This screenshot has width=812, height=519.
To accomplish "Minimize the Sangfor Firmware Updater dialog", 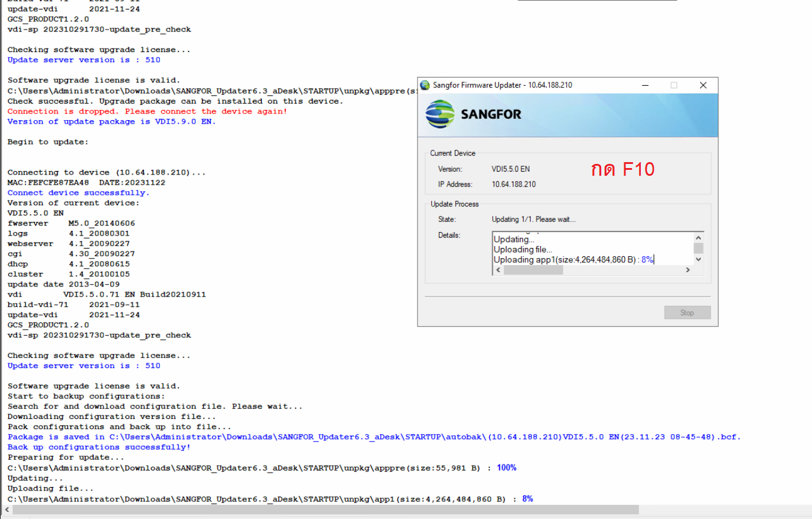I will click(644, 85).
